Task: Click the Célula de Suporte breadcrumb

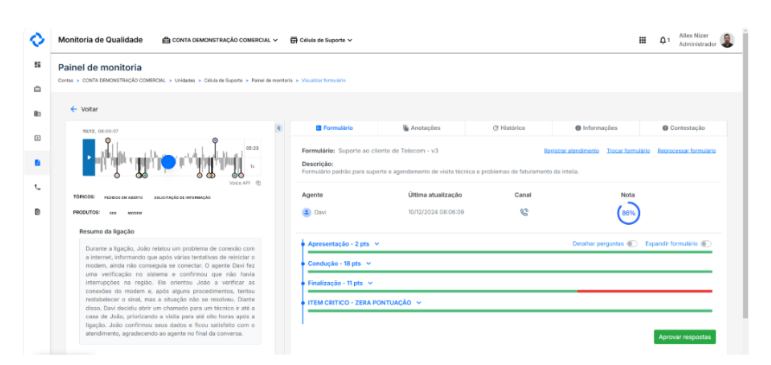Action: tap(223, 80)
